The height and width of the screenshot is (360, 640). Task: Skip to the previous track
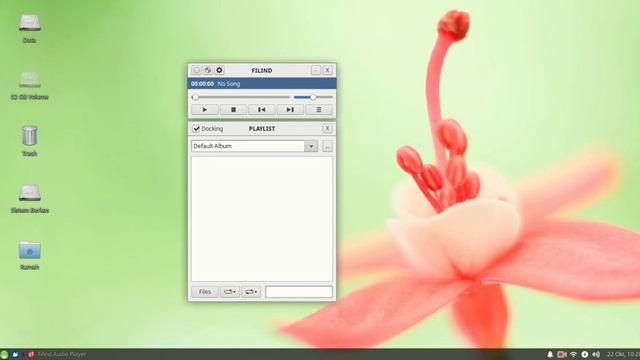[262, 110]
